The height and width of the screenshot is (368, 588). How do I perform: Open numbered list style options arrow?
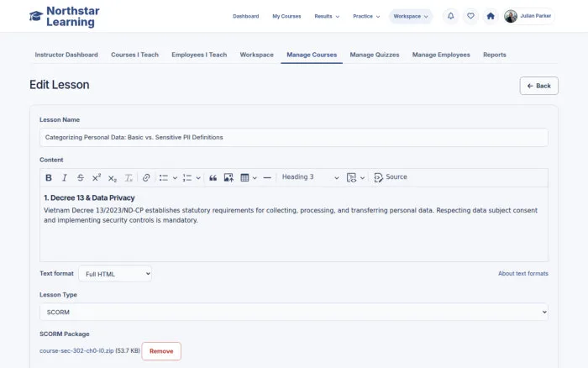tap(198, 178)
